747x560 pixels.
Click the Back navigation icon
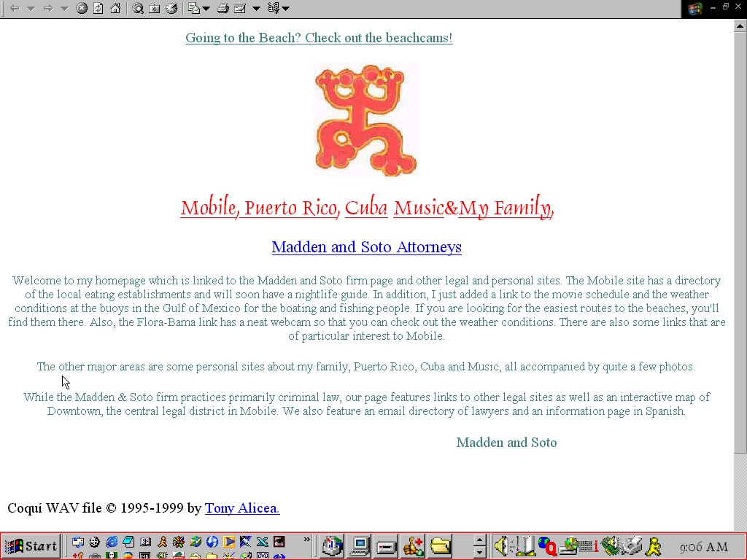[x=15, y=9]
